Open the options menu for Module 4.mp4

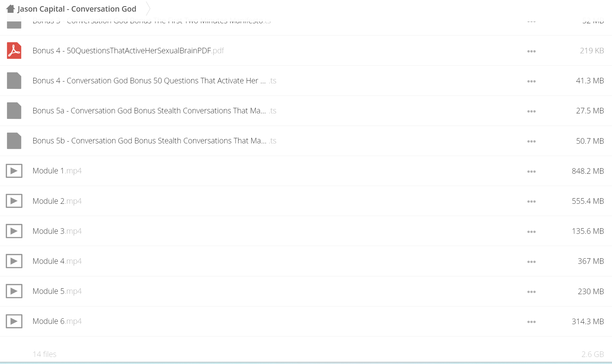(531, 262)
